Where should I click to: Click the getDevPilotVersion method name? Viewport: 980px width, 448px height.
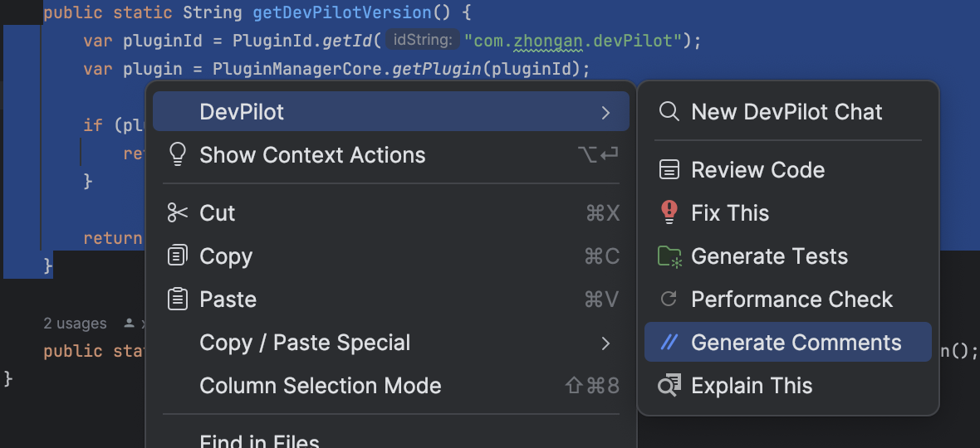pos(342,12)
